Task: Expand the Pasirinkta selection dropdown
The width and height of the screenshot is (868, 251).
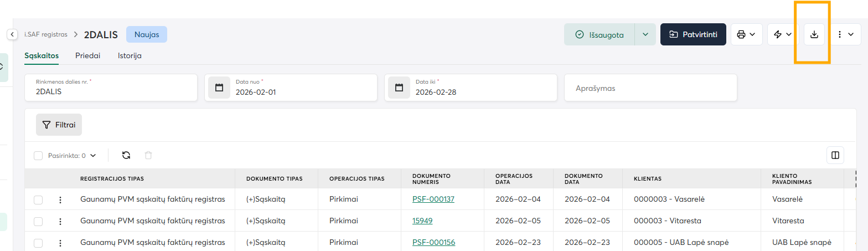Action: [x=93, y=156]
